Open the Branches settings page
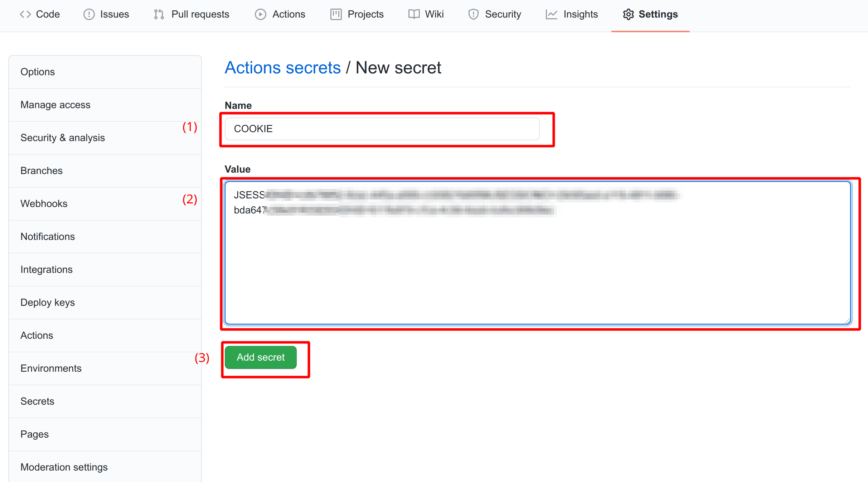 pyautogui.click(x=42, y=170)
